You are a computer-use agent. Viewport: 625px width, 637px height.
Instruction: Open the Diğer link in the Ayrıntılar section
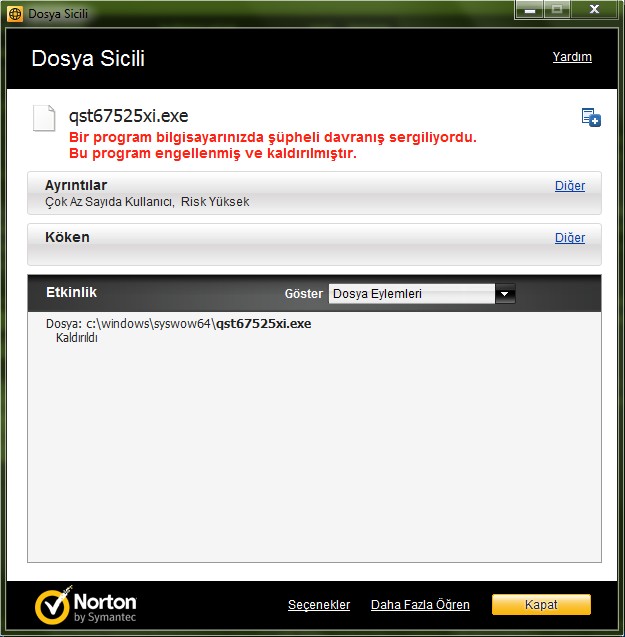[x=570, y=186]
